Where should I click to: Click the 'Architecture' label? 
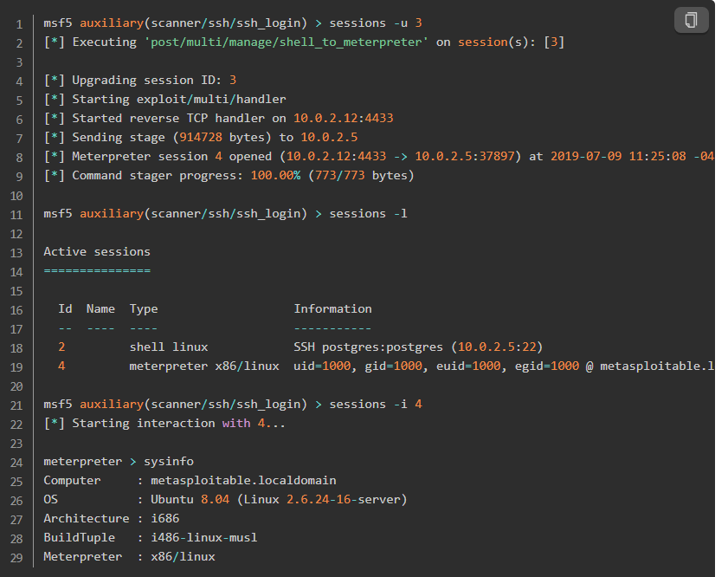pyautogui.click(x=87, y=518)
